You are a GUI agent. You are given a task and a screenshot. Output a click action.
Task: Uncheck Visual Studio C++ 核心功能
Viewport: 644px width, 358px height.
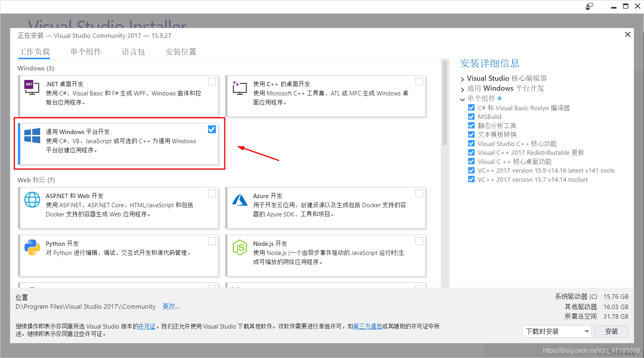click(x=471, y=144)
